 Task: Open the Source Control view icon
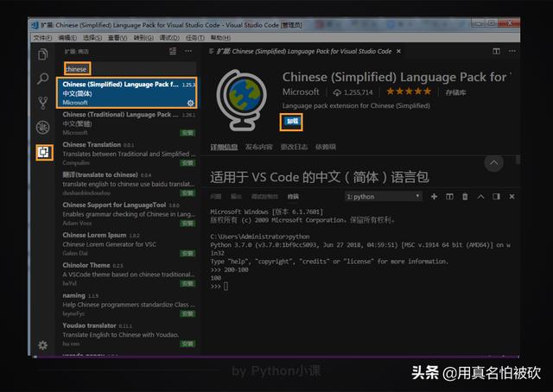pyautogui.click(x=42, y=103)
